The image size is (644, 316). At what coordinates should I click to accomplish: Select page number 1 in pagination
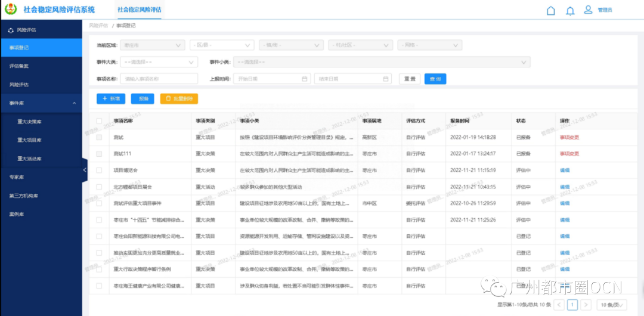coord(572,305)
